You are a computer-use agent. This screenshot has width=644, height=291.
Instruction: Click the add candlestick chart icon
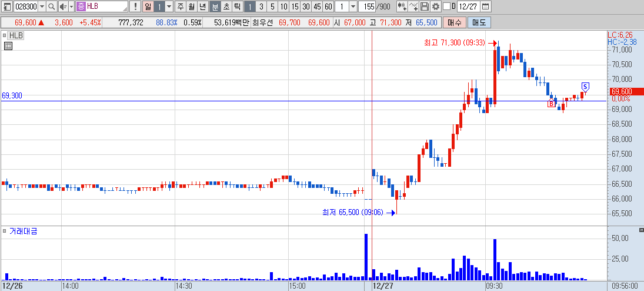(402, 6)
